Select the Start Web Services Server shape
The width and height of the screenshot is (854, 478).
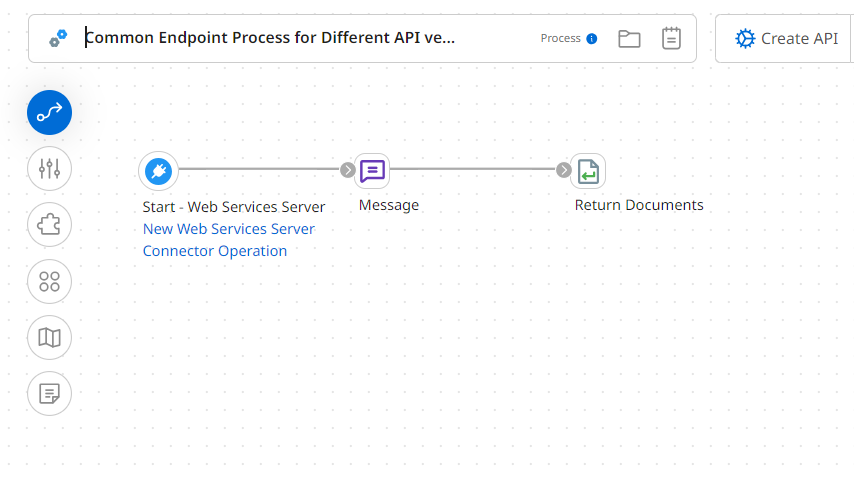(158, 171)
